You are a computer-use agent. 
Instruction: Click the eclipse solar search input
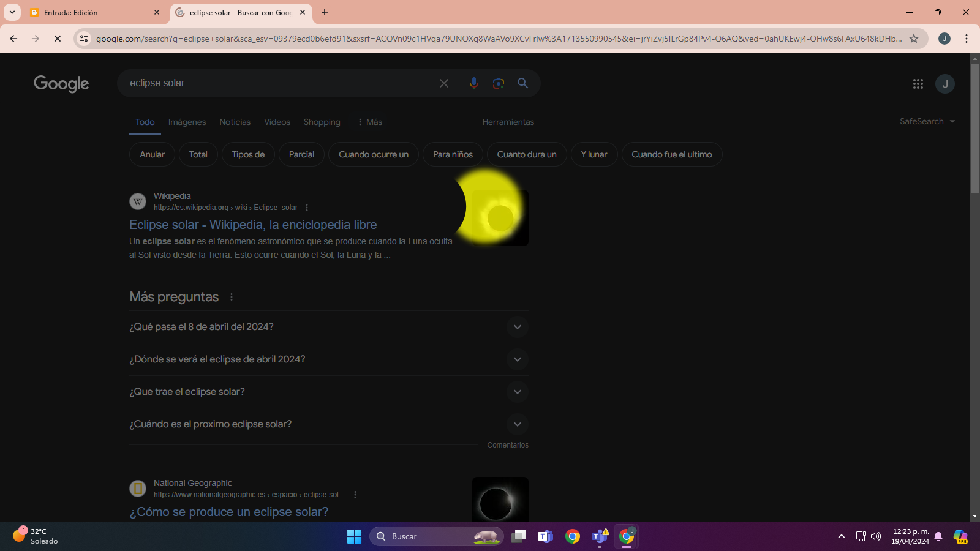[279, 83]
